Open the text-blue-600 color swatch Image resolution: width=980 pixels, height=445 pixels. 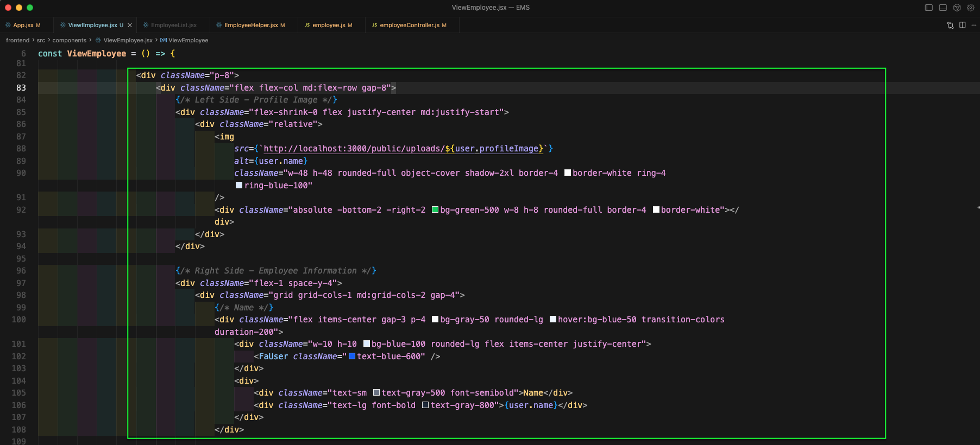[352, 356]
